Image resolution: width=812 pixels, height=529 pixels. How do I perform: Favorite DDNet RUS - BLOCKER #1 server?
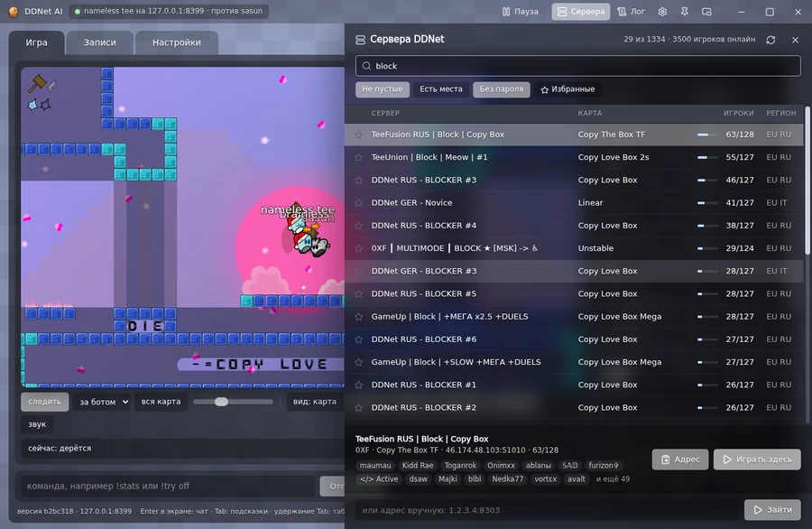(358, 385)
